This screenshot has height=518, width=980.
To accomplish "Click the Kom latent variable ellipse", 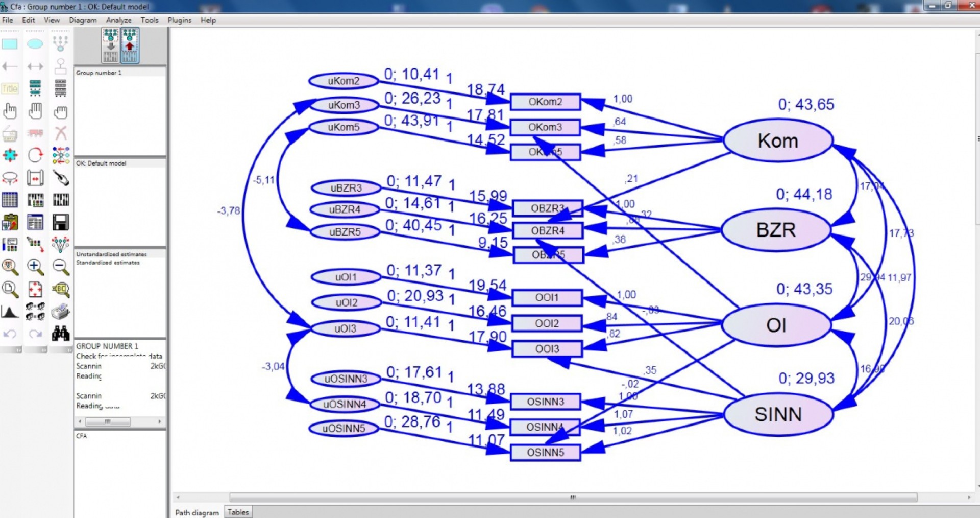I will click(778, 140).
